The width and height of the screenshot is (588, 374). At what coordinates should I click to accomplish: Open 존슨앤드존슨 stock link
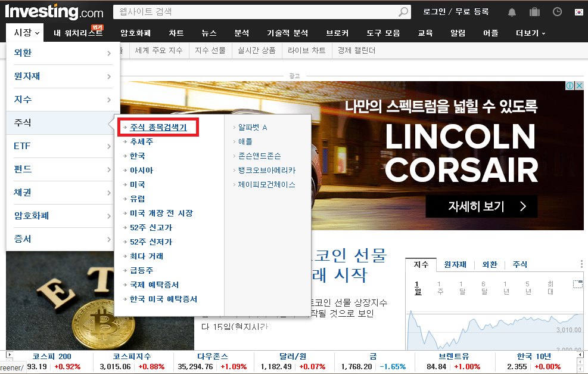tap(260, 156)
